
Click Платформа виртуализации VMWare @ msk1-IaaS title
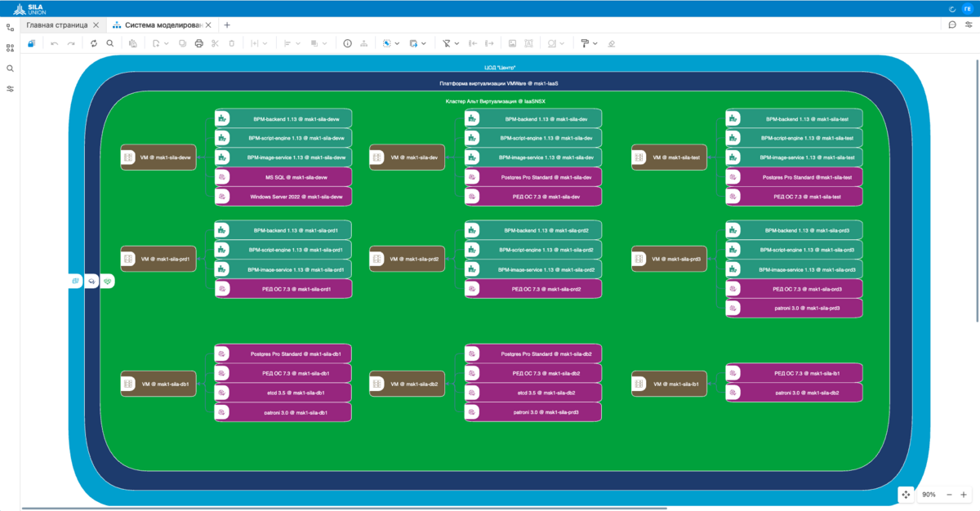click(x=499, y=83)
